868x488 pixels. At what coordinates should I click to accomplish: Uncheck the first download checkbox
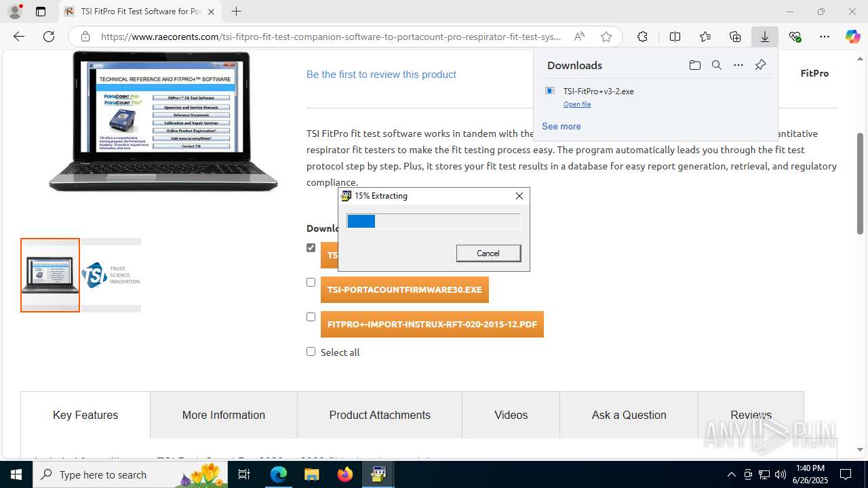click(311, 247)
